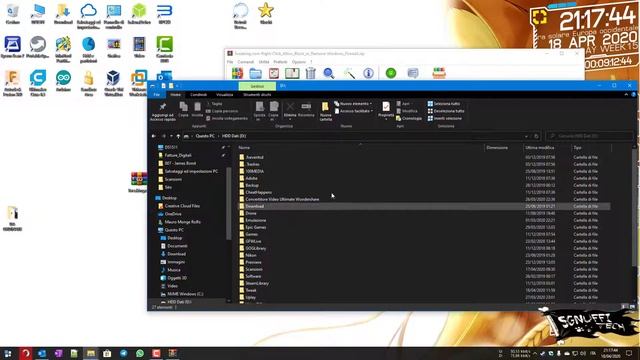
Task: Select OneDrive in the navigation pane
Action: point(173,214)
